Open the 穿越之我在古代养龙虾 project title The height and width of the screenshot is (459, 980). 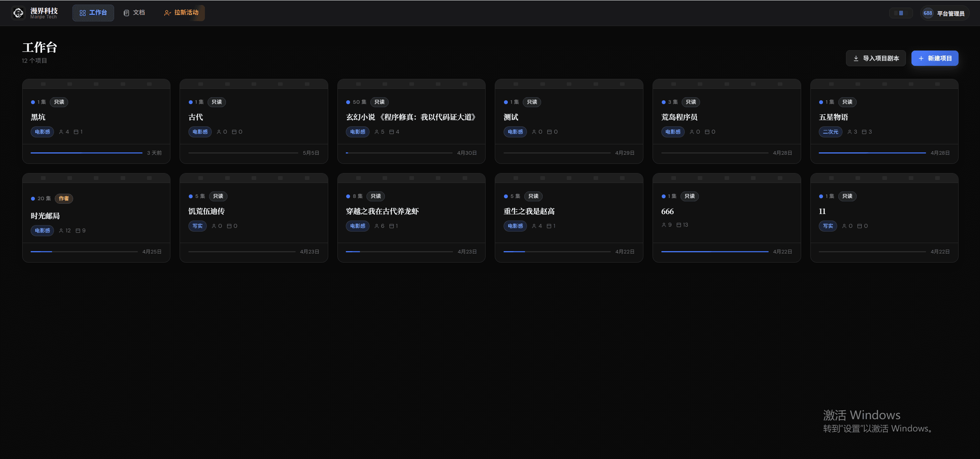[x=382, y=212]
